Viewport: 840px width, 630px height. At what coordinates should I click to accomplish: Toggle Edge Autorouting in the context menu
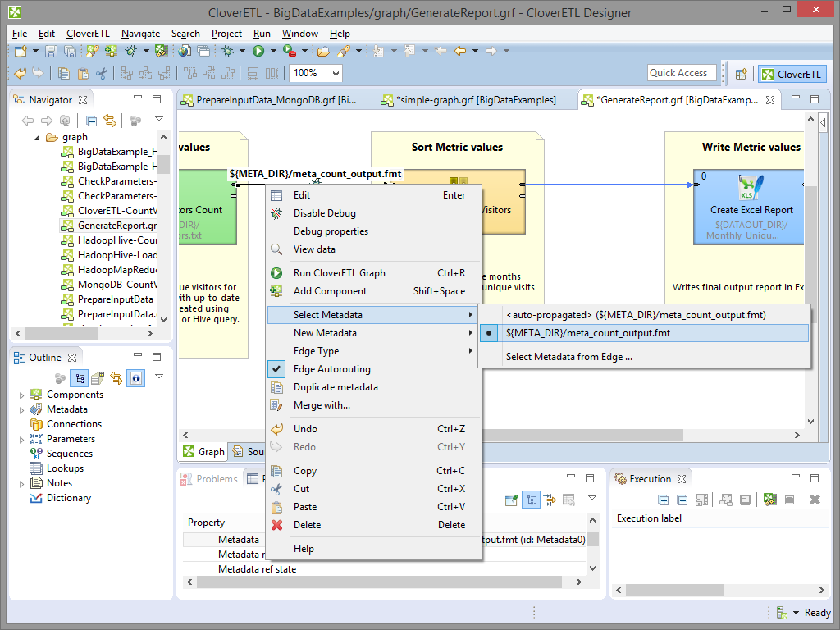[x=331, y=369]
